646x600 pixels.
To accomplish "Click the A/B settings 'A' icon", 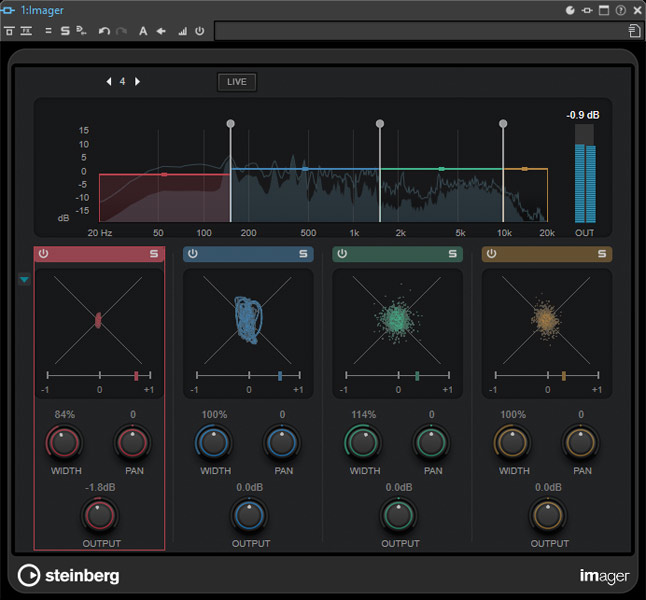I will click(143, 32).
